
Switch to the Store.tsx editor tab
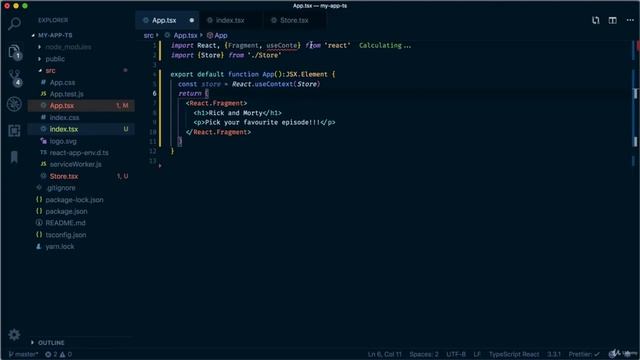pos(294,20)
